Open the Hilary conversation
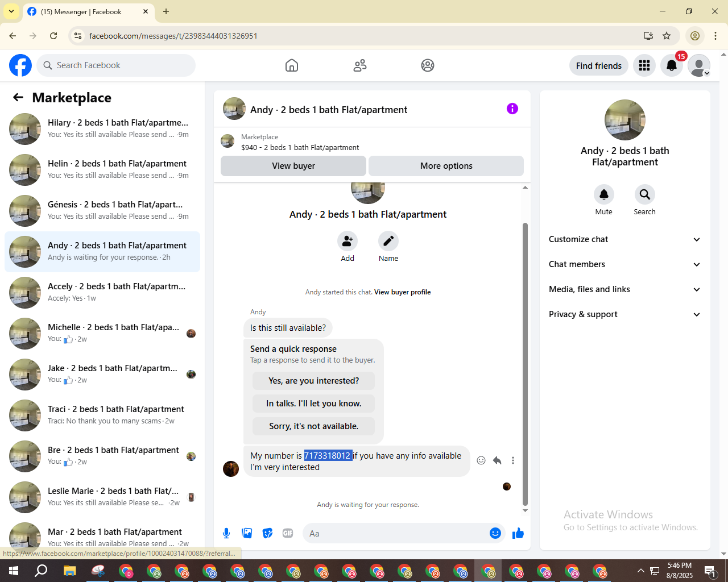This screenshot has width=728, height=582. click(x=102, y=129)
